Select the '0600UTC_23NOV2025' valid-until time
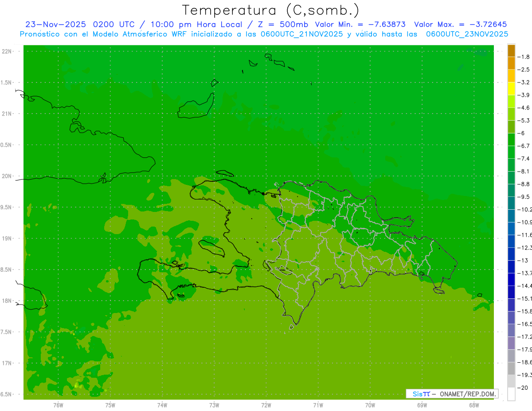Viewport: 532px width, 411px height. click(x=467, y=34)
